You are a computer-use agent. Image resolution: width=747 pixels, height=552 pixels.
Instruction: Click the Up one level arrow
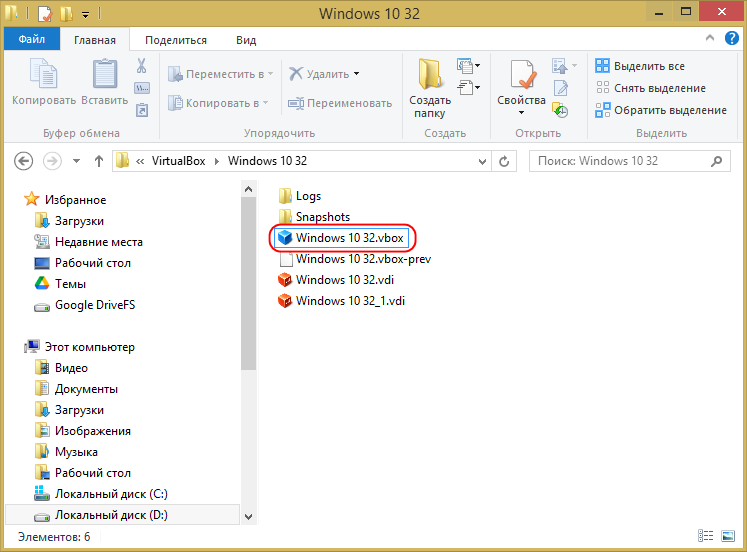click(x=99, y=161)
